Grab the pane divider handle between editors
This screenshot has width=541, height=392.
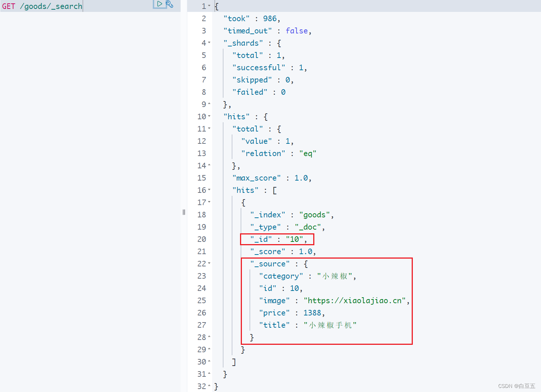184,212
